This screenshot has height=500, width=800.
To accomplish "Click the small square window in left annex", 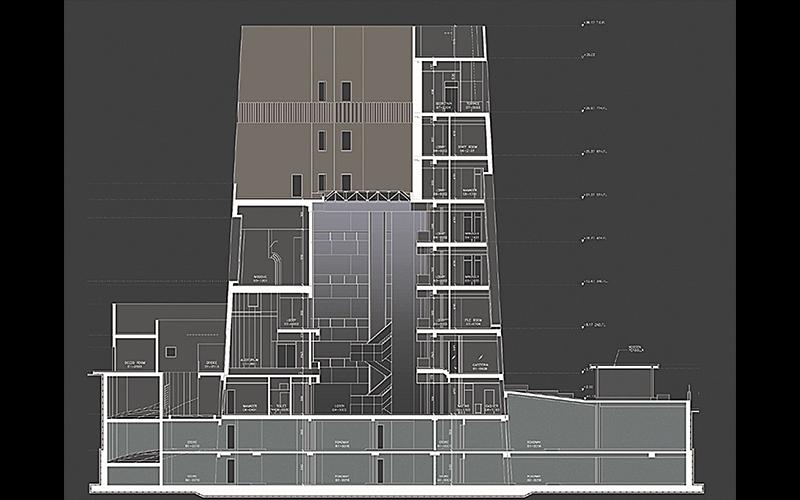I will tap(171, 351).
